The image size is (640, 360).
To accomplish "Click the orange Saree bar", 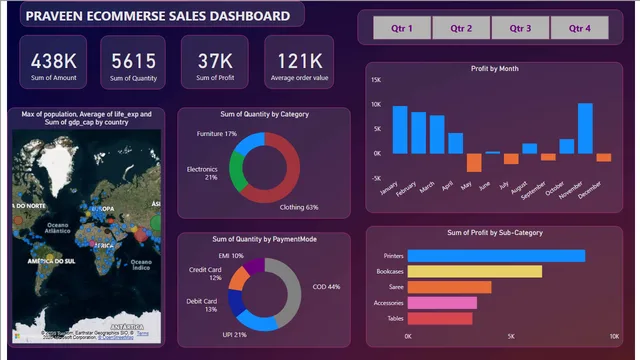I will [449, 287].
